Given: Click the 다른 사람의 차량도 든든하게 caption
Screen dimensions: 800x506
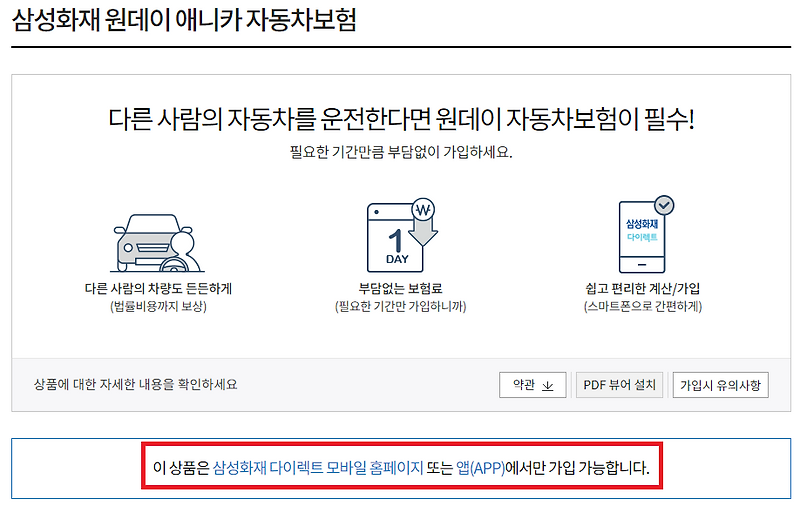Looking at the screenshot, I should [x=158, y=289].
